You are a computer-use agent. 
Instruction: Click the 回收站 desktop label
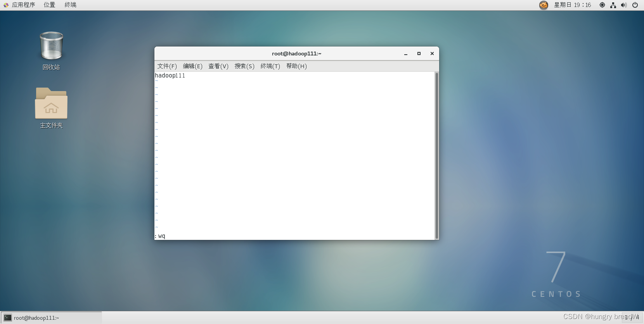click(x=51, y=67)
